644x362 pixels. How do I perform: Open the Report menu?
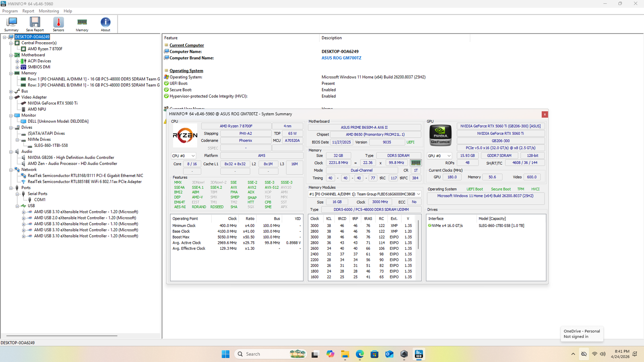click(28, 11)
